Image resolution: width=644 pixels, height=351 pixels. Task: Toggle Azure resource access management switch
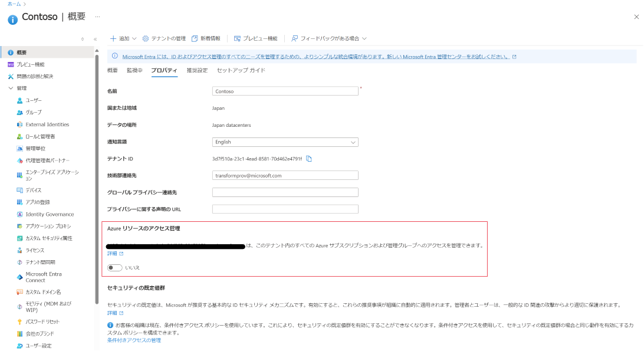(114, 267)
